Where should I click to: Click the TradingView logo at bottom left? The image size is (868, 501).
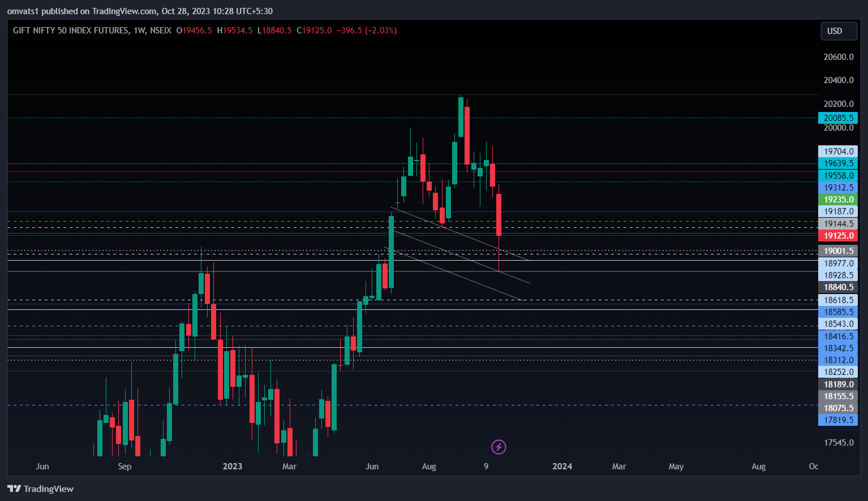(x=40, y=489)
